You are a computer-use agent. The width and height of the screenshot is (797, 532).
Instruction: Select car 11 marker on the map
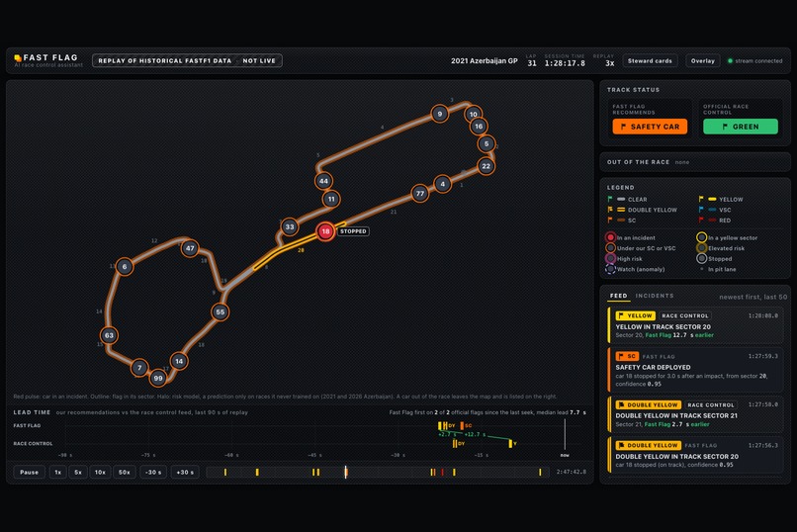331,199
